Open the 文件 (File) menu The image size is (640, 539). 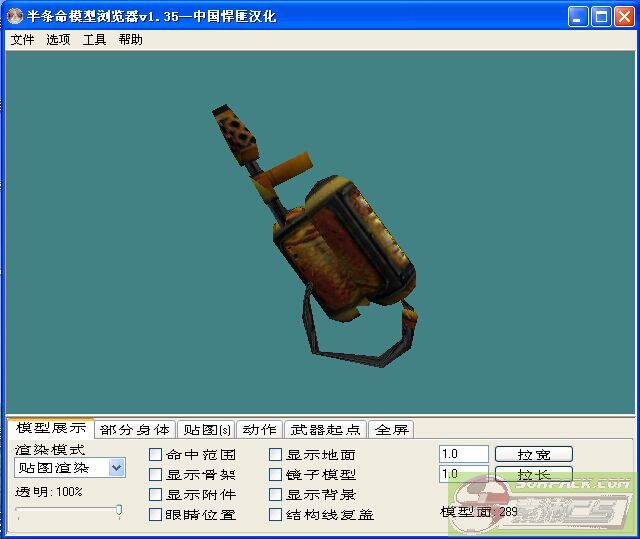[x=22, y=40]
